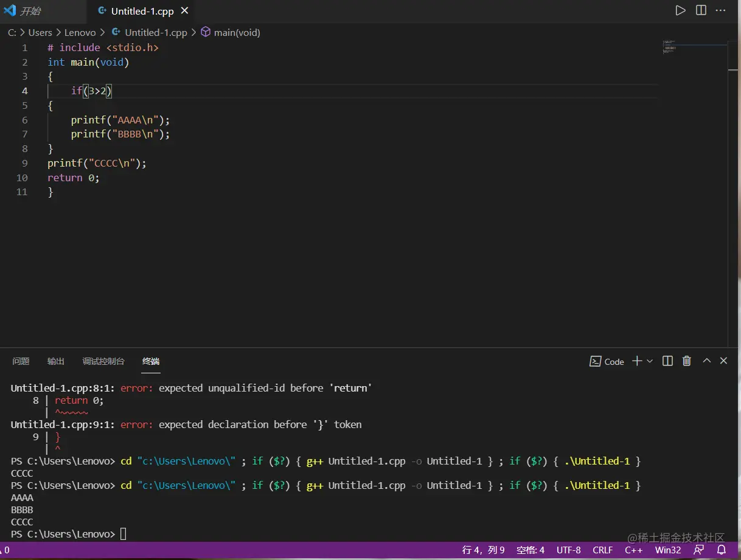Image resolution: width=741 pixels, height=560 pixels.
Task: Switch to the 问题 (Problems) panel tab
Action: click(21, 361)
